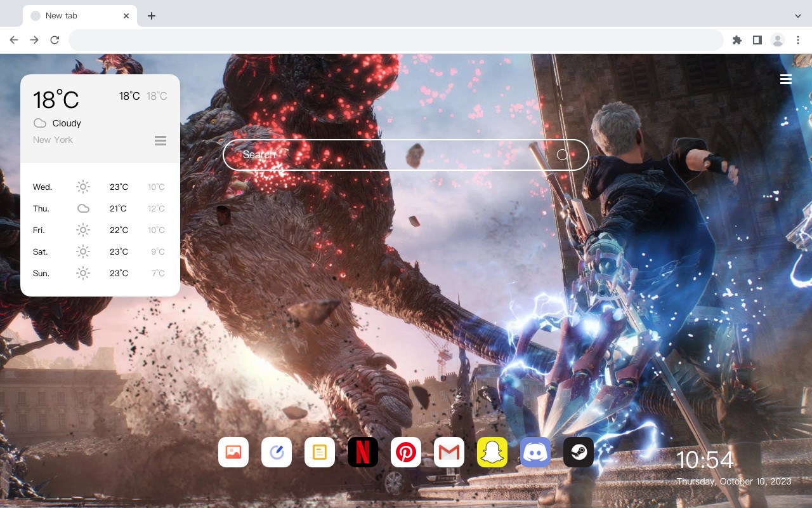Click the sun icon for Sunday

(83, 273)
